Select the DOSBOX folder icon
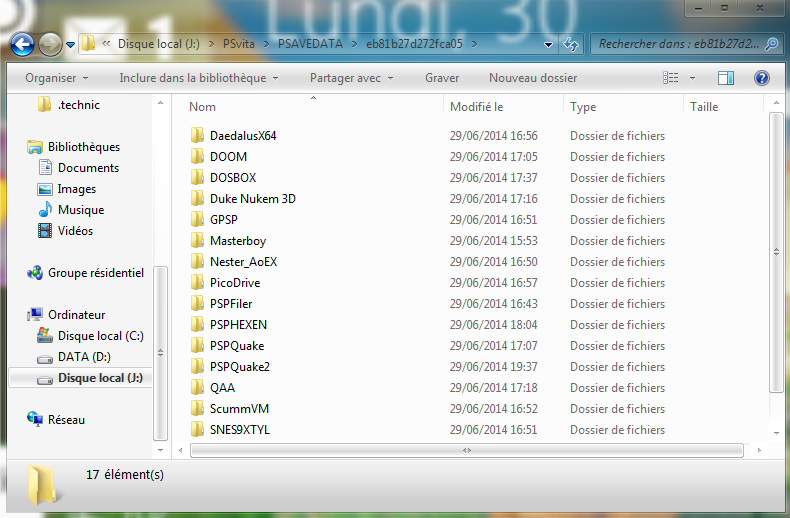 click(x=198, y=177)
